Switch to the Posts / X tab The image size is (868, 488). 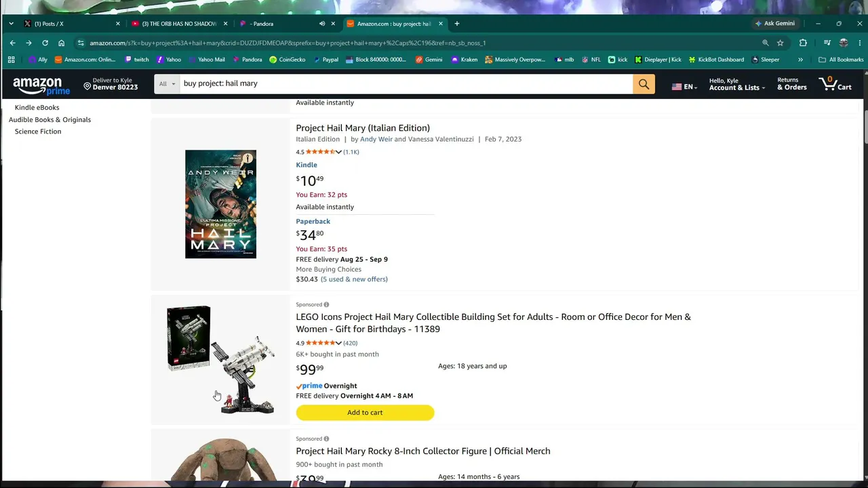[71, 24]
